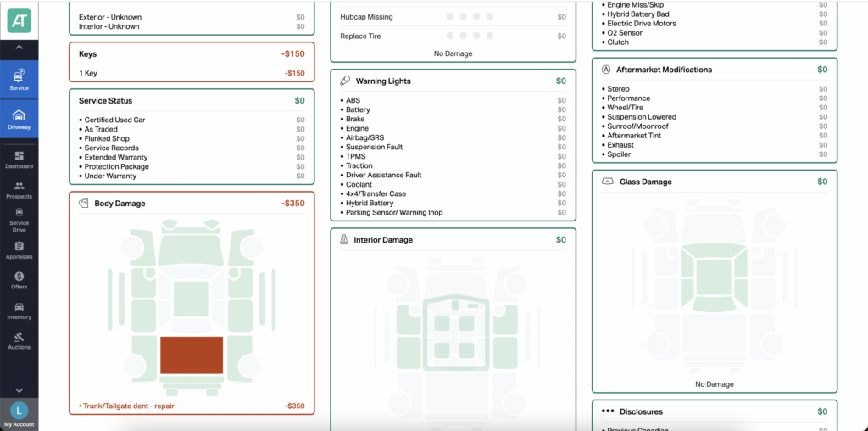Open Appraisals in the sidebar
Screen dimensions: 868x431
(19, 250)
